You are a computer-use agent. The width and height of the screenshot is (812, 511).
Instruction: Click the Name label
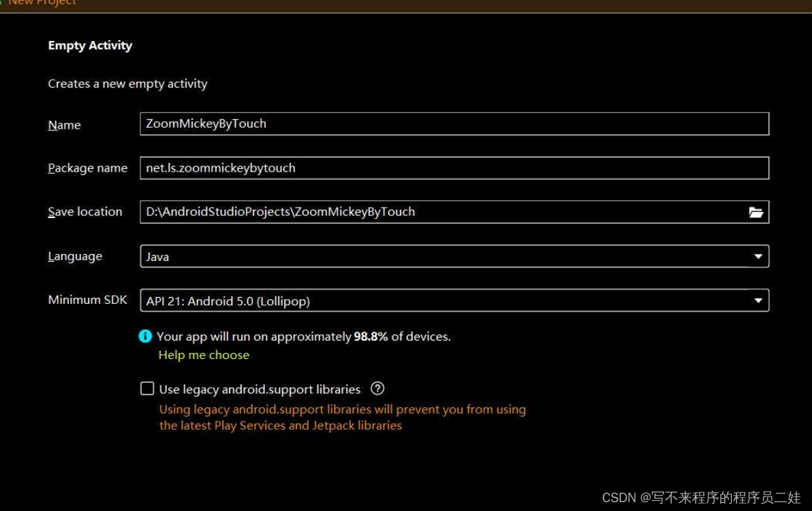point(64,125)
